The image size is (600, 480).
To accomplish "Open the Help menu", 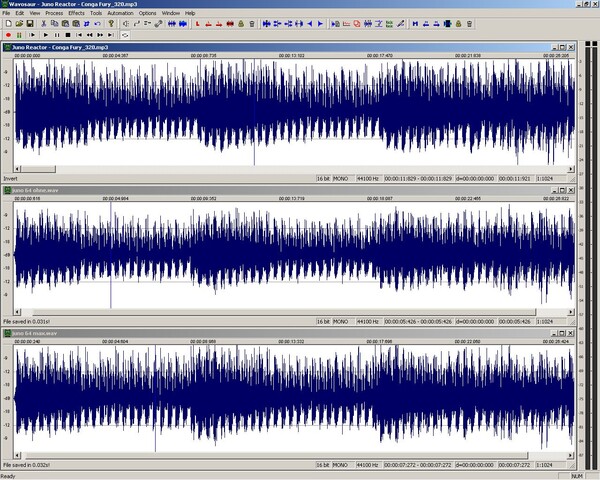I will point(190,13).
